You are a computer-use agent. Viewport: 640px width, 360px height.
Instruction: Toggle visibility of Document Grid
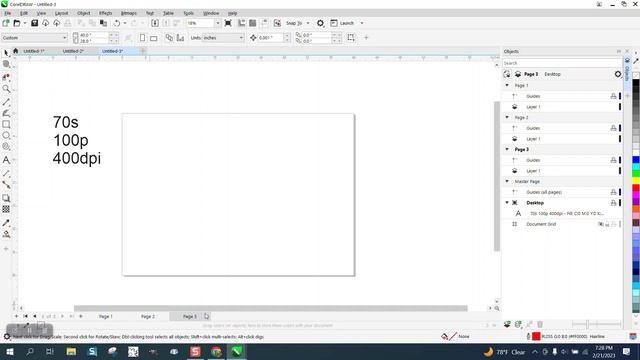coord(600,224)
